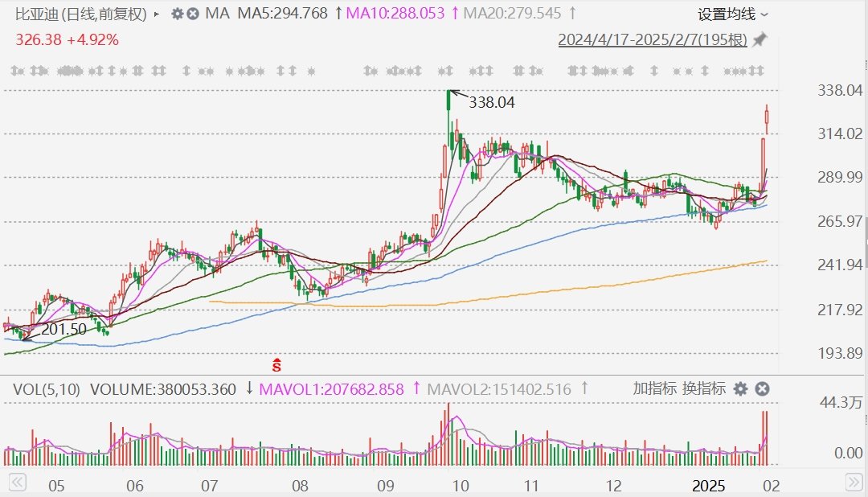Open VOL indicator settings gear
The height and width of the screenshot is (497, 868).
pos(740,389)
